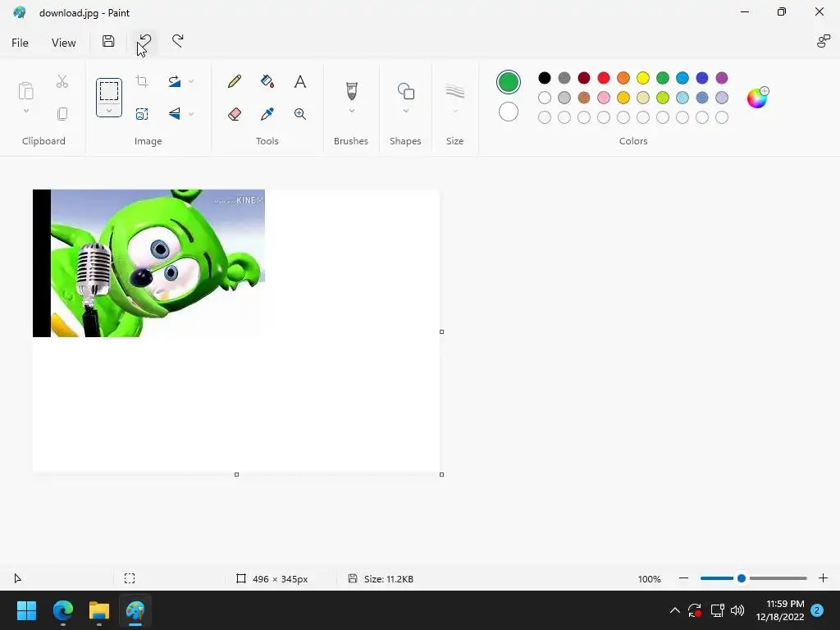
Task: Show hidden system tray icons
Action: (675, 610)
